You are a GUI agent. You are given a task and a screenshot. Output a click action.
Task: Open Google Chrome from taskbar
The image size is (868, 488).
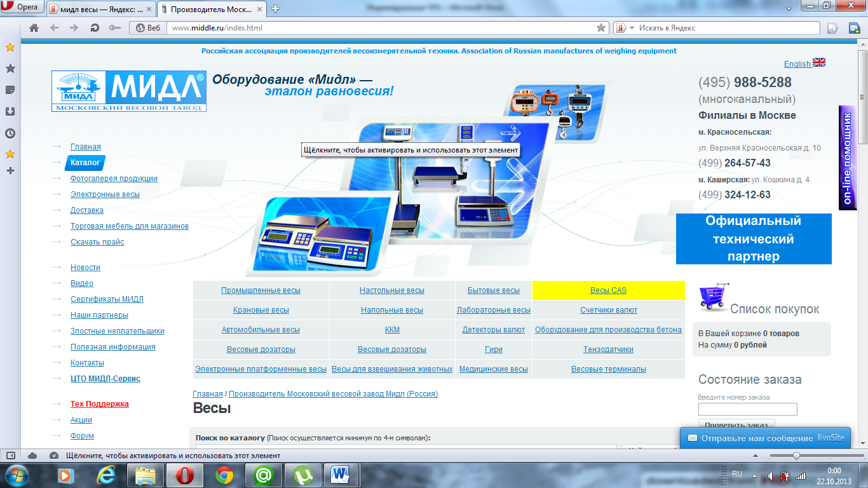coord(223,475)
